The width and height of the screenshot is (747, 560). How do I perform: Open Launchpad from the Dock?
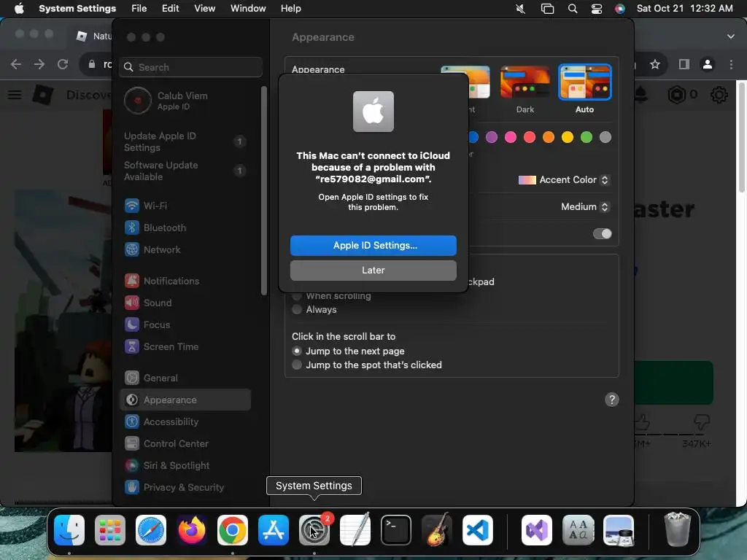110,530
